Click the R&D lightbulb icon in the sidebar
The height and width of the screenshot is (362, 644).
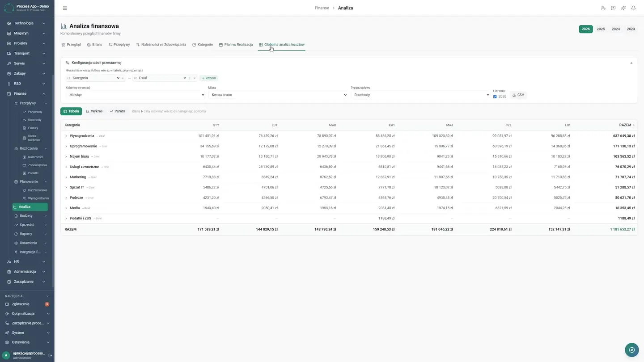[9, 84]
